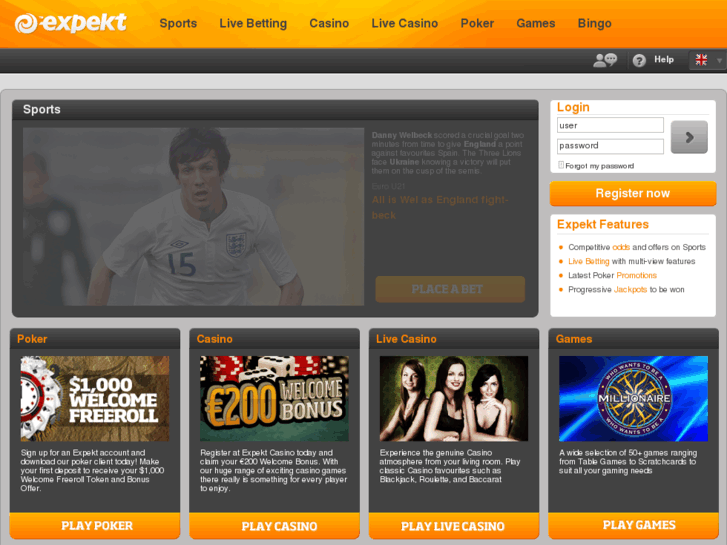Viewport: 727px width, 545px height.
Task: Click the Forgot my password icon
Action: pyautogui.click(x=561, y=165)
